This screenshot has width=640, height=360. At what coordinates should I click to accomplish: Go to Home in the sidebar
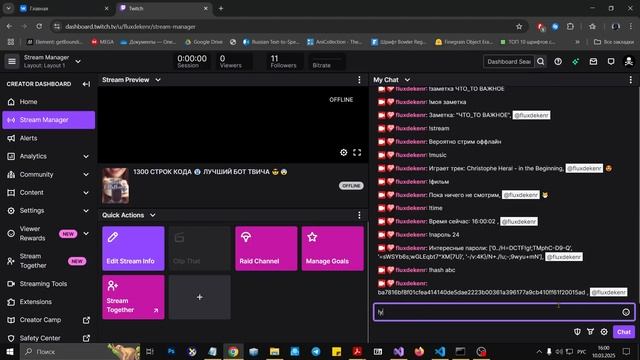(x=49, y=102)
